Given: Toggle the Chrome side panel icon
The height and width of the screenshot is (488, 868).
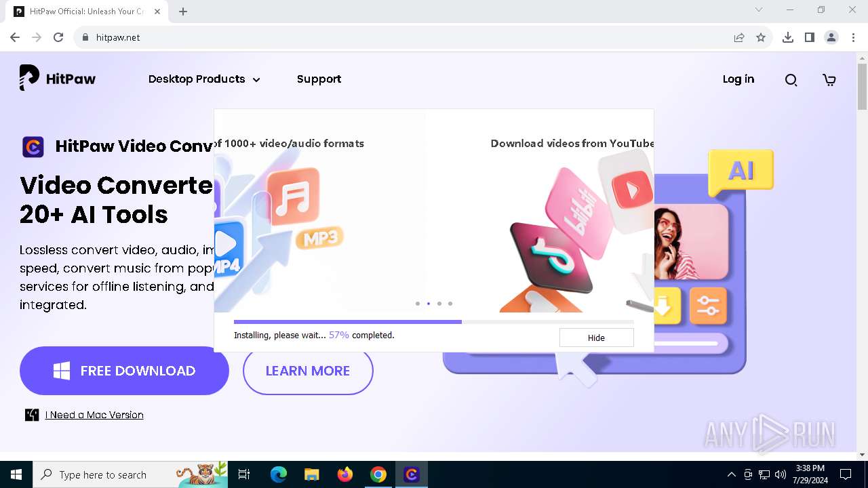Looking at the screenshot, I should (x=810, y=37).
